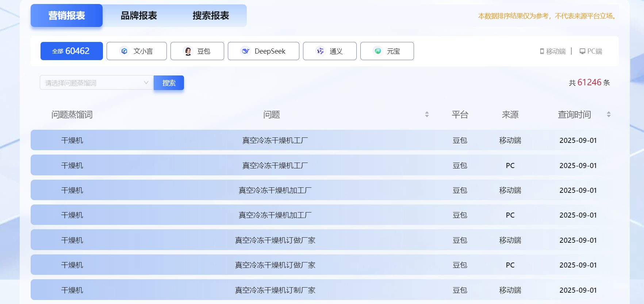This screenshot has width=644, height=304.
Task: Select 真空冷冻干燥机订做厂家 question in 移动端 row
Action: tap(275, 240)
